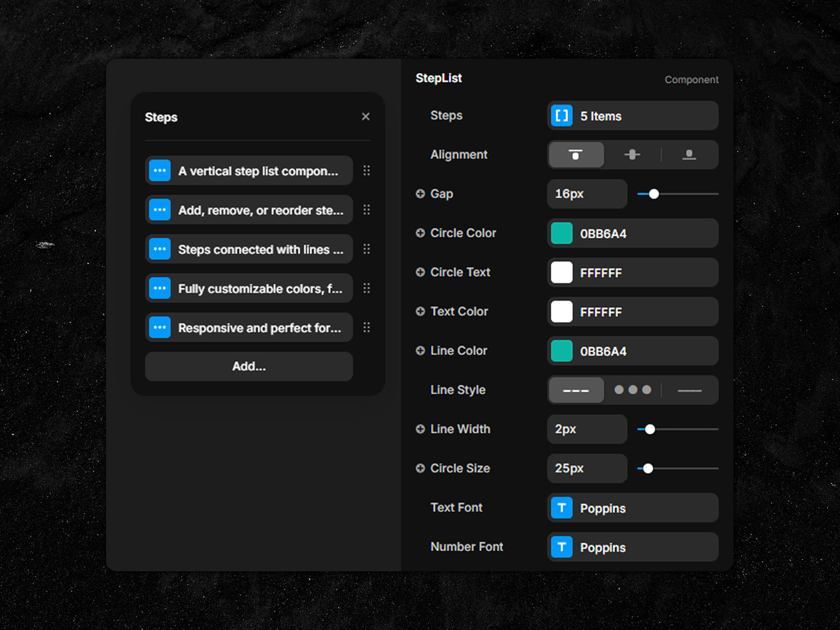The height and width of the screenshot is (630, 840).
Task: Click drag handle beside 'Fully customizable colors' item
Action: tap(366, 288)
